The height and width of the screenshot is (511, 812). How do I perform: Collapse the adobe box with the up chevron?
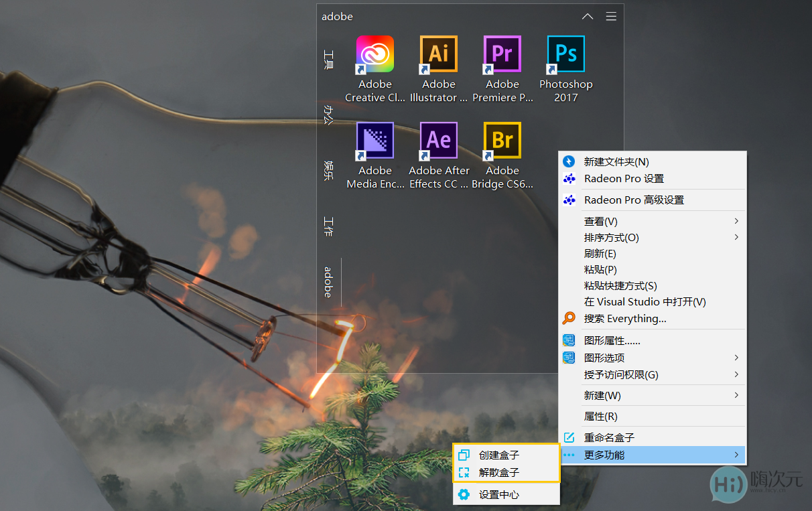[x=588, y=17]
